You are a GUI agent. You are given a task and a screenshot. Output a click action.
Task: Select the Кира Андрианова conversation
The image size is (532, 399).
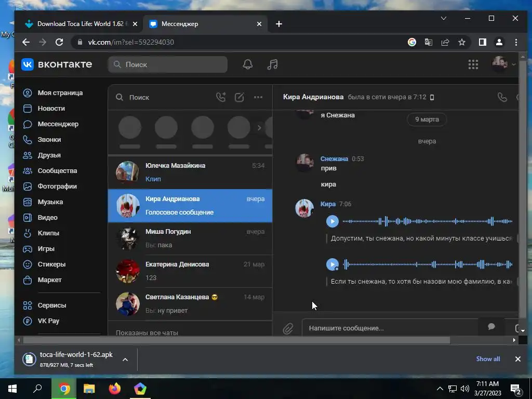coord(190,206)
